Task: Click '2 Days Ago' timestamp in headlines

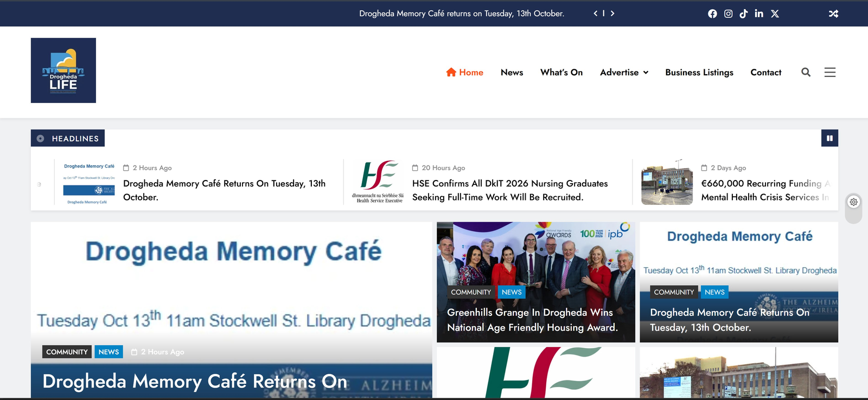Action: click(724, 168)
